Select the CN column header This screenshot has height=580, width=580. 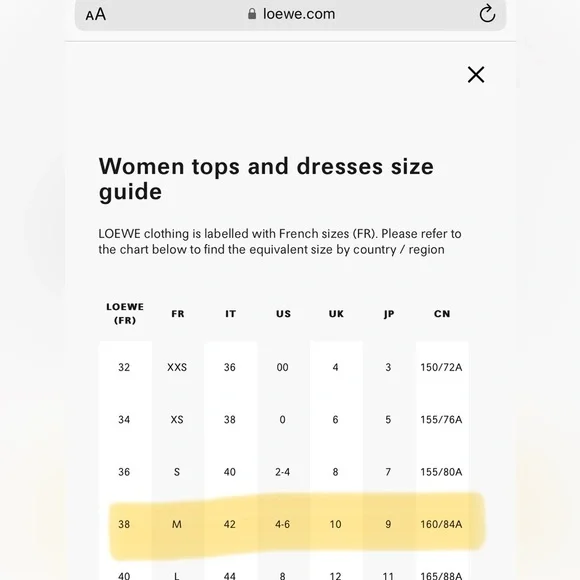[x=442, y=314]
